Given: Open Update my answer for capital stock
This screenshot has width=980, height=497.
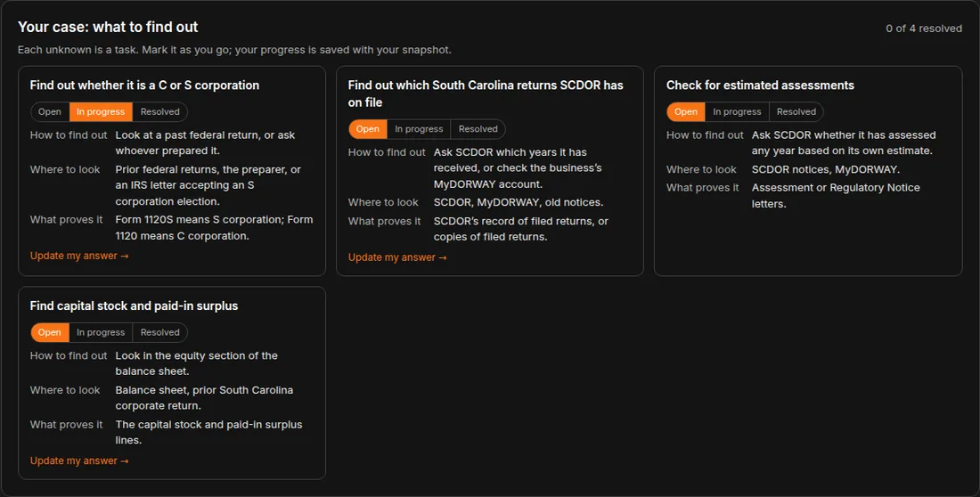Looking at the screenshot, I should 79,460.
